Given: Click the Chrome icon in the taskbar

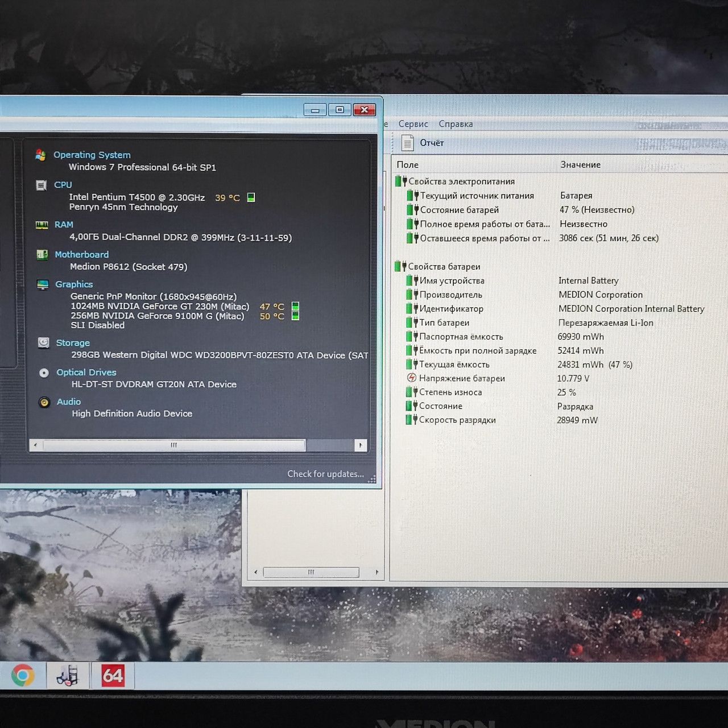Looking at the screenshot, I should (x=23, y=676).
